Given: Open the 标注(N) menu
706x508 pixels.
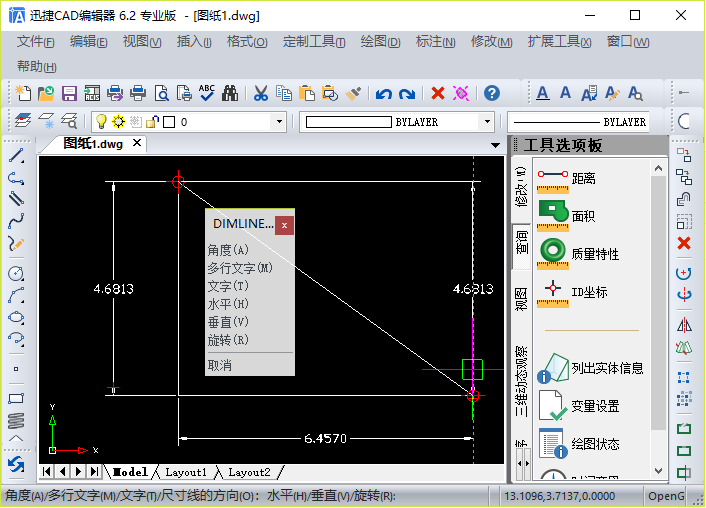Looking at the screenshot, I should point(435,42).
